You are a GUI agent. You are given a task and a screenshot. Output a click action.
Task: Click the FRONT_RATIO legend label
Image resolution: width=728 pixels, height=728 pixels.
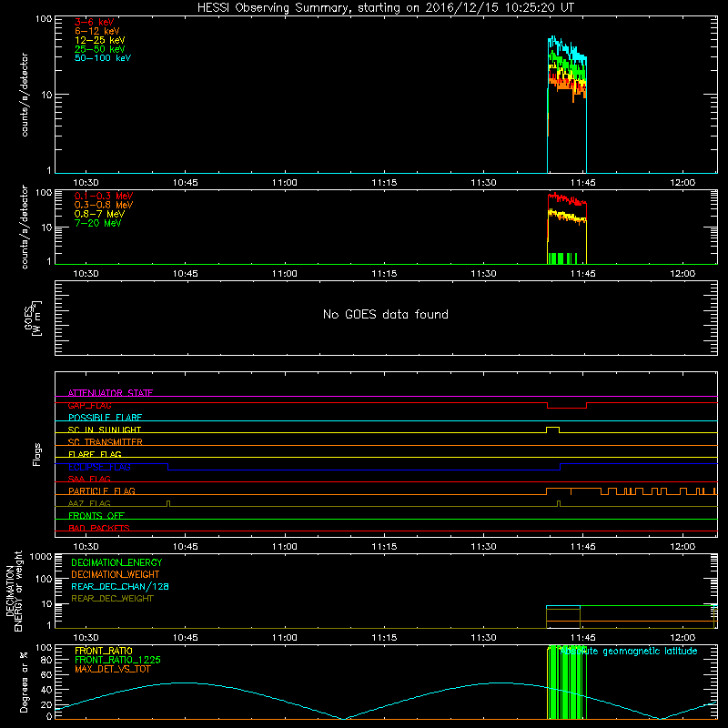[104, 651]
